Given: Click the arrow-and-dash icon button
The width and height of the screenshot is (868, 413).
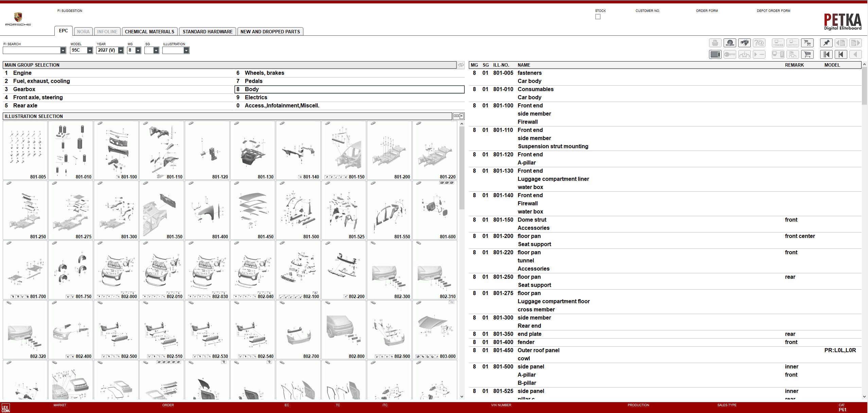Looking at the screenshot, I should tap(759, 54).
